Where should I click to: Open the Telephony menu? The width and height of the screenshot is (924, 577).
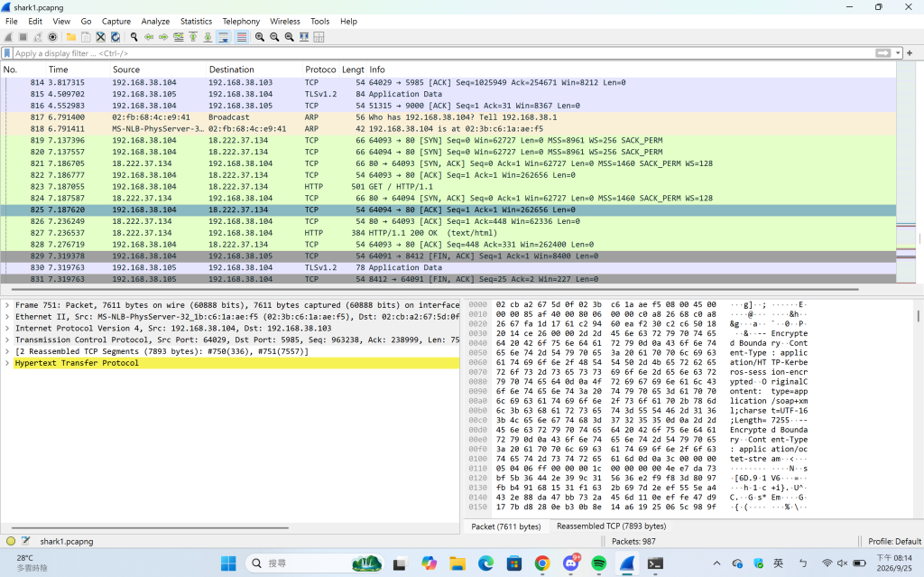tap(241, 22)
